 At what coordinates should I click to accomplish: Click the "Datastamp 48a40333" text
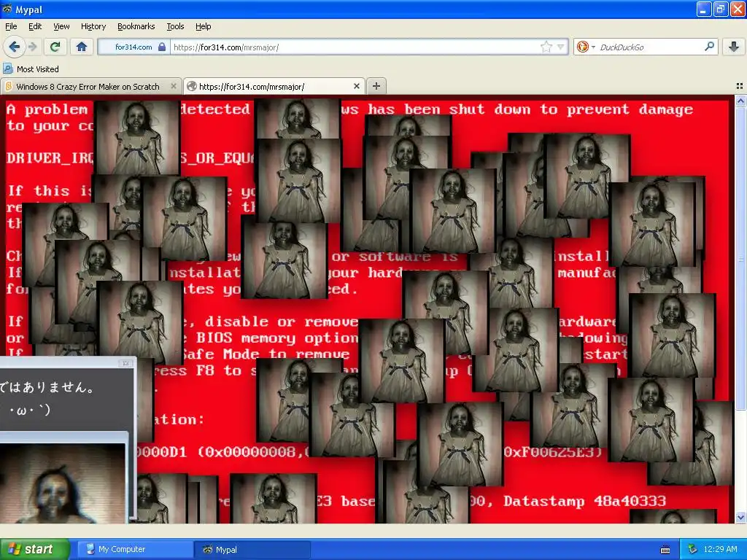584,501
